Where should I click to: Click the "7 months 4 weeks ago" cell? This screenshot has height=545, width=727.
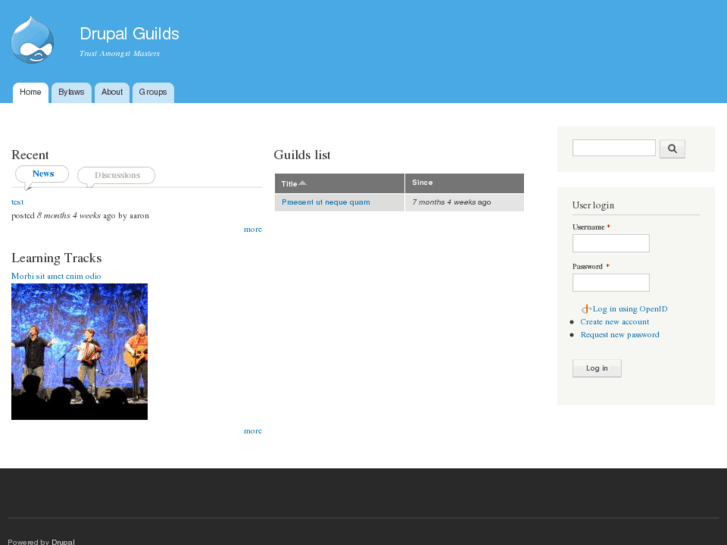tap(465, 202)
